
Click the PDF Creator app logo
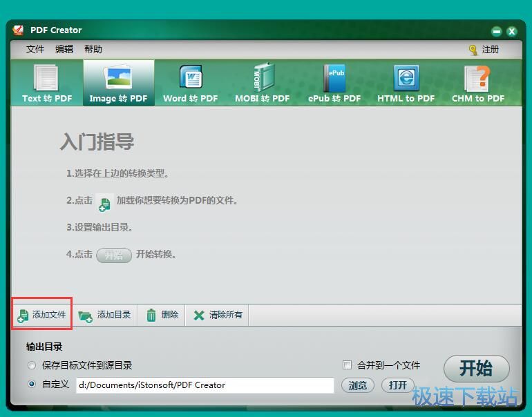point(19,30)
